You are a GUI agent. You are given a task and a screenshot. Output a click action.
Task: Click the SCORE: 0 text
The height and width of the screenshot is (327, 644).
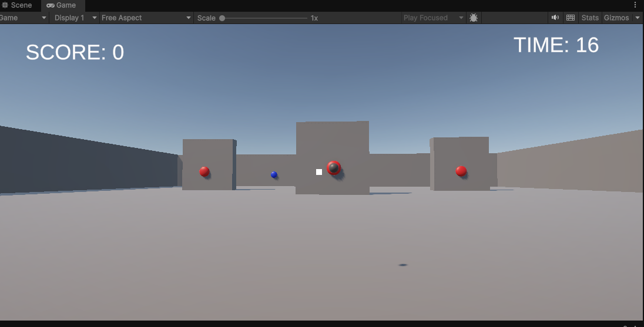tap(75, 52)
